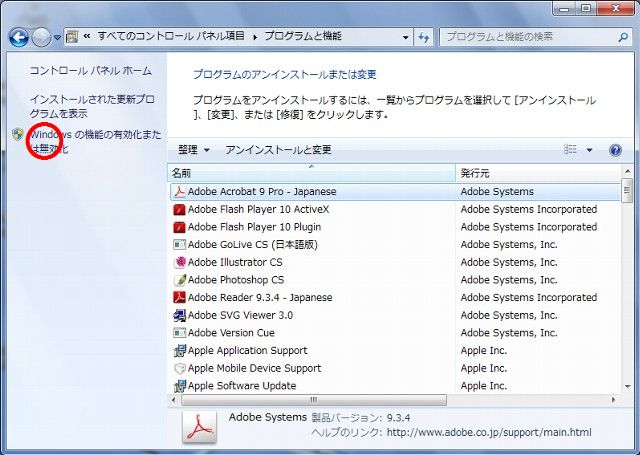640x455 pixels.
Task: Expand the address bar history dropdown
Action: [x=405, y=37]
